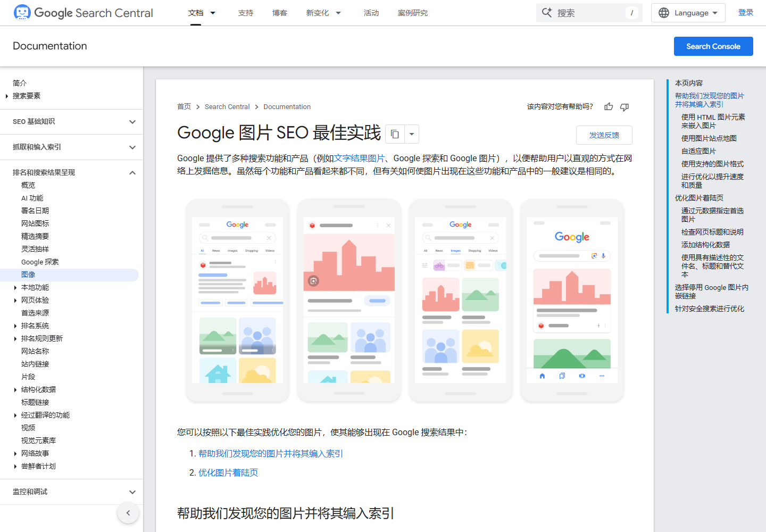Click the Search Central breadcrumb
The image size is (766, 532).
[227, 107]
